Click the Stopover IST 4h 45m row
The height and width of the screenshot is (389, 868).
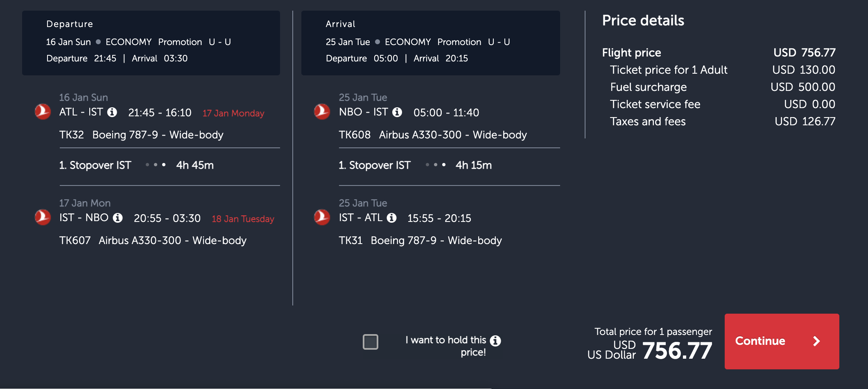click(x=170, y=165)
